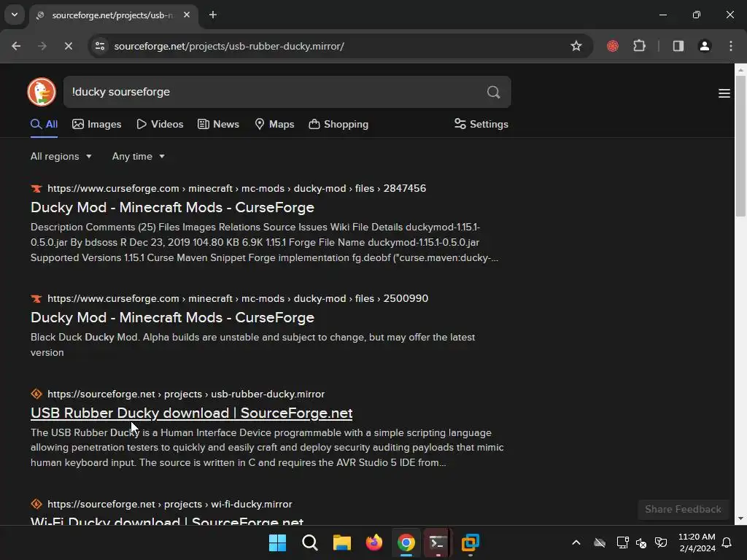Screen dimensions: 747x560
Task: Open the DuckDuckGo hamburger menu
Action: (724, 93)
